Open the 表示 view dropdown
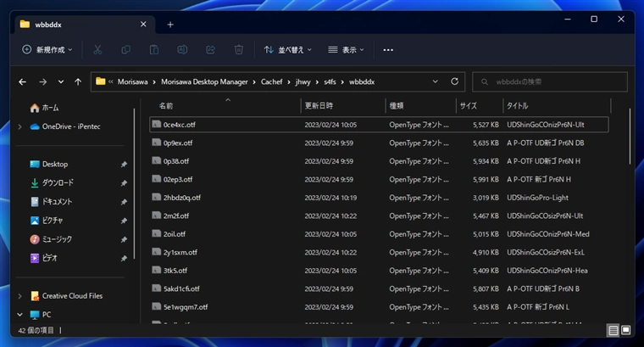Image resolution: width=644 pixels, height=347 pixels. point(346,50)
